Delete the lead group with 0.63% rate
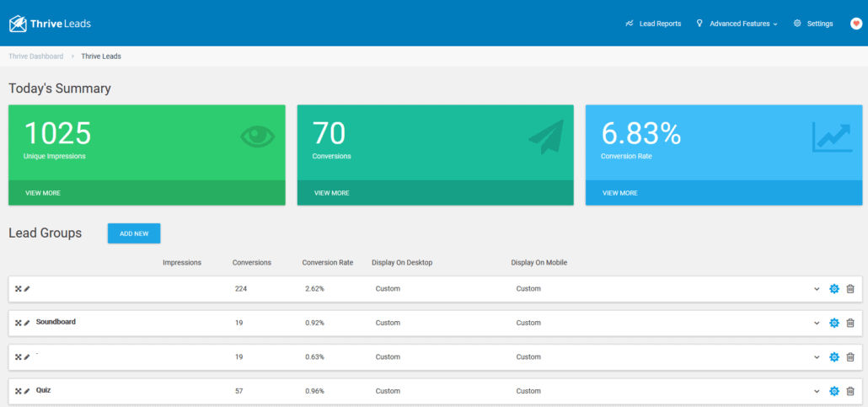Screen dimensions: 868x407 pos(850,357)
